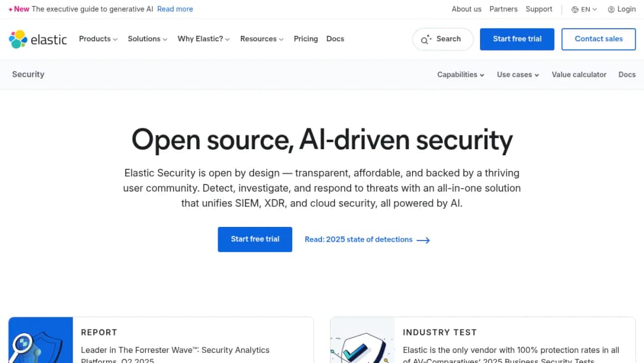Image resolution: width=644 pixels, height=363 pixels.
Task: Click the Search field
Action: [442, 39]
